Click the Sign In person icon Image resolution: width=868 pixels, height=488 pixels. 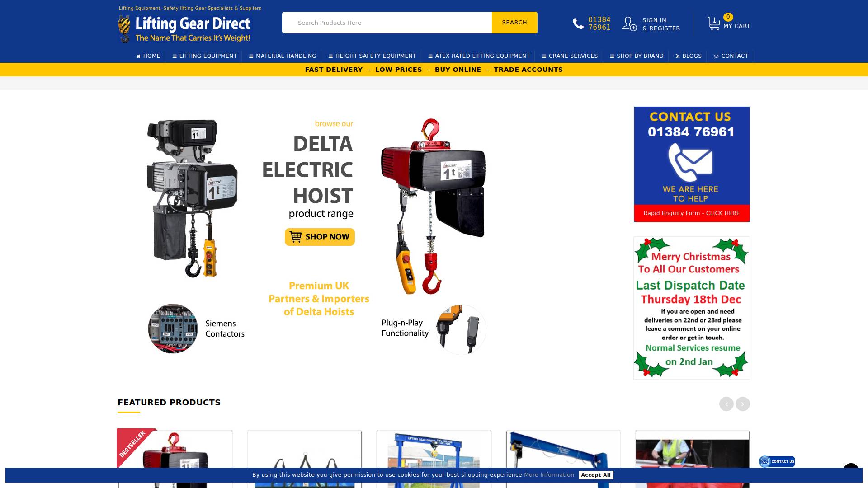630,23
